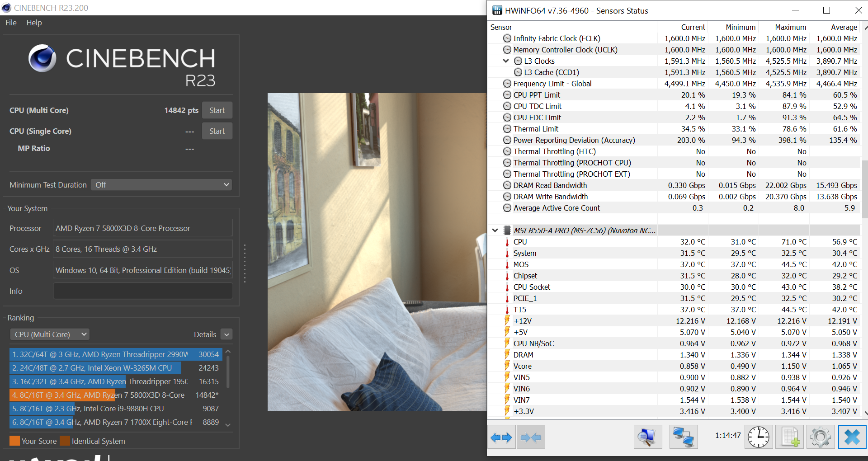Viewport: 868px width, 461px height.
Task: Click the Cores x GHz field
Action: pos(143,249)
